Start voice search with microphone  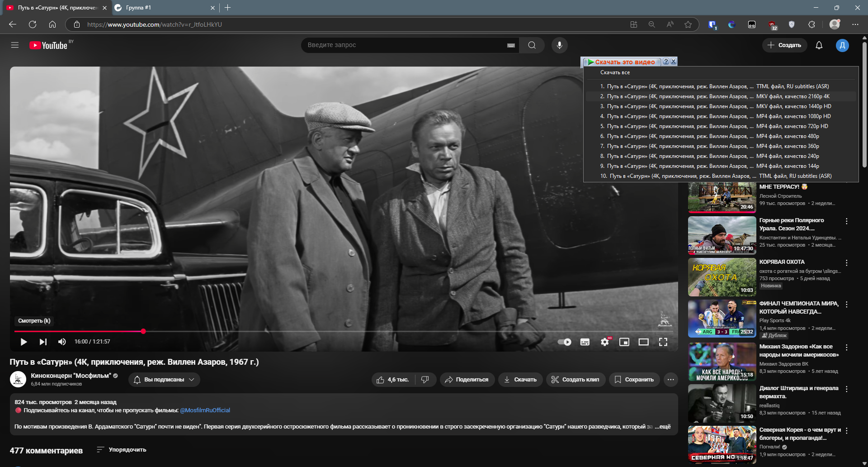(560, 45)
